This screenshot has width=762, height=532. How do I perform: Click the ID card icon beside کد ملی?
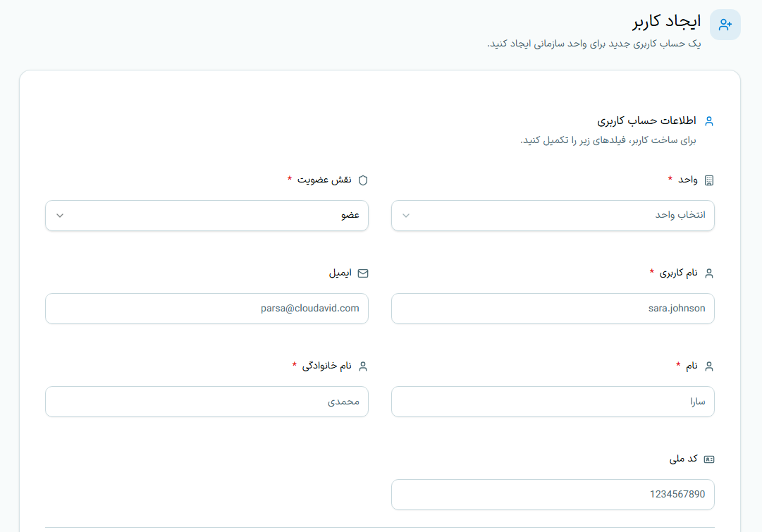[709, 459]
